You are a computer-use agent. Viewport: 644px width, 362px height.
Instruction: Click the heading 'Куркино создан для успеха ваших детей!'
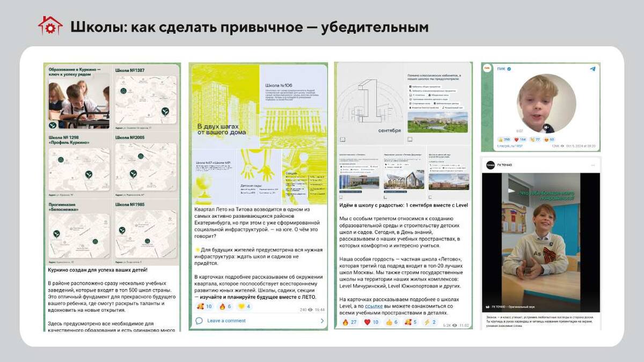pyautogui.click(x=97, y=270)
